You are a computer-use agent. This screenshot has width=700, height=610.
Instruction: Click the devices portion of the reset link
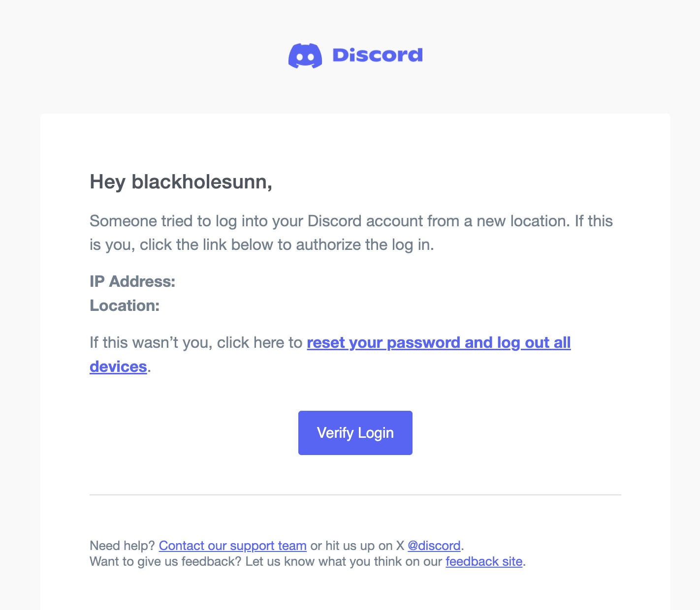click(118, 366)
